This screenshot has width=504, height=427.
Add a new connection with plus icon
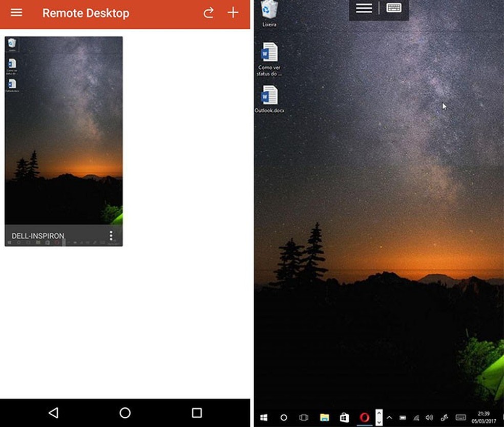click(233, 12)
